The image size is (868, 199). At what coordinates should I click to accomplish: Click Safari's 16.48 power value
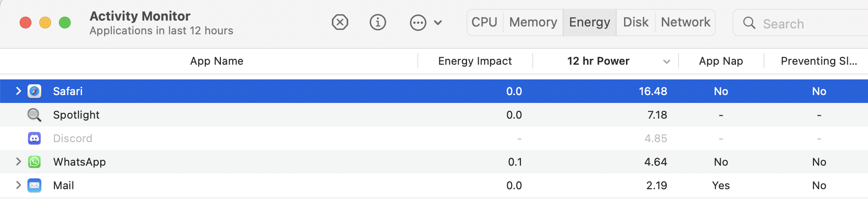pos(653,91)
